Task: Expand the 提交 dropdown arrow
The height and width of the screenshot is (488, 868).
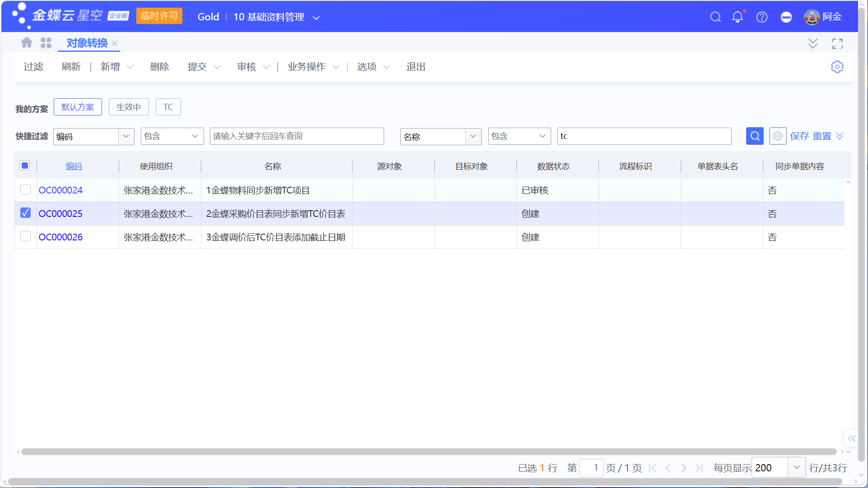Action: click(217, 67)
